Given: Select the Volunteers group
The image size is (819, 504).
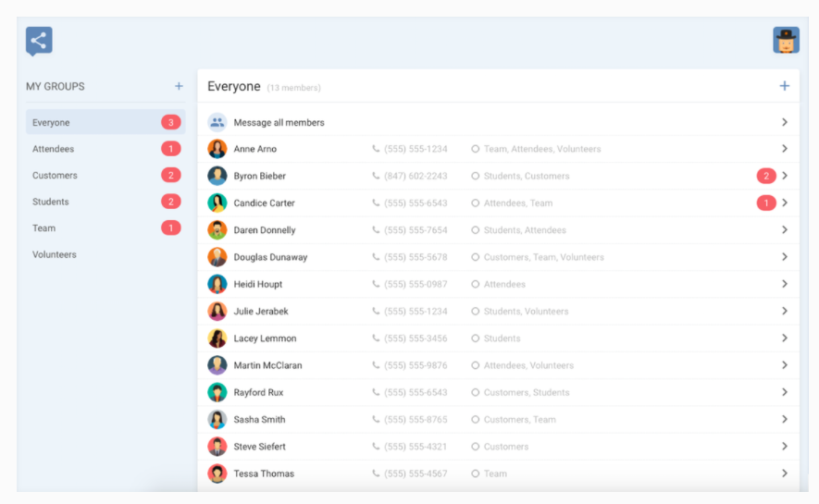Looking at the screenshot, I should 105,254.
